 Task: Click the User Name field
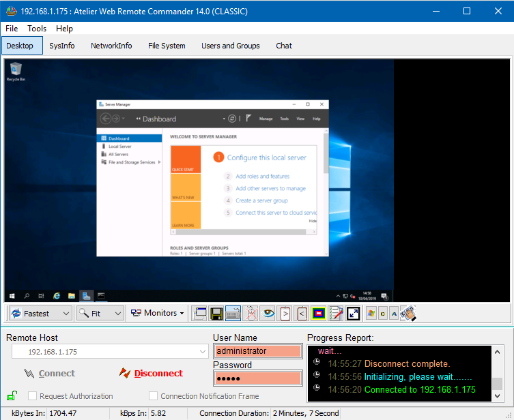tap(258, 351)
